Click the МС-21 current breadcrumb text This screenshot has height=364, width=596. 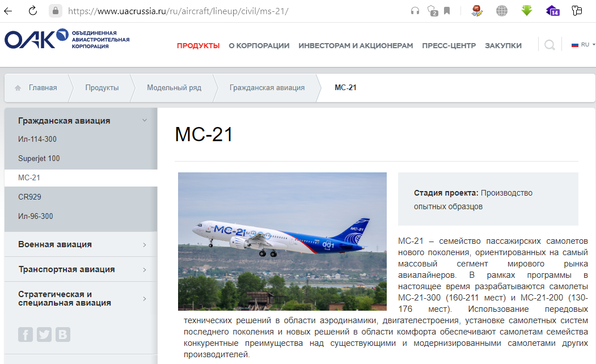coord(345,88)
